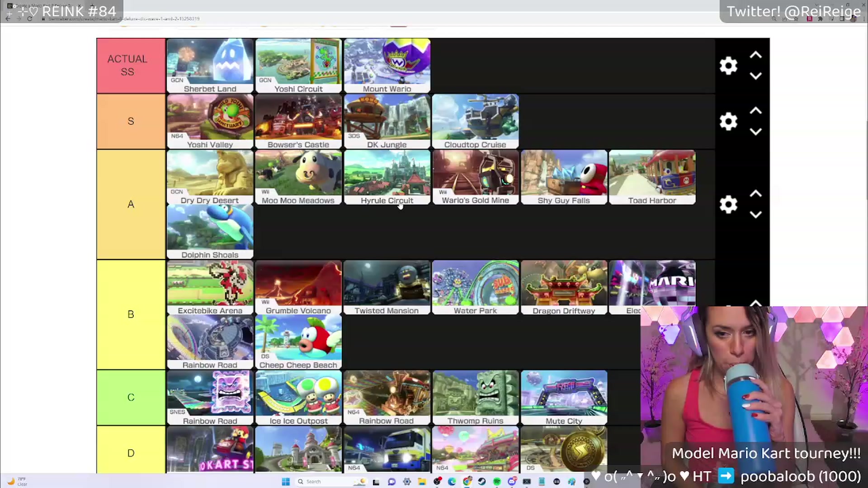
Task: Move A tier row up
Action: pos(755,194)
